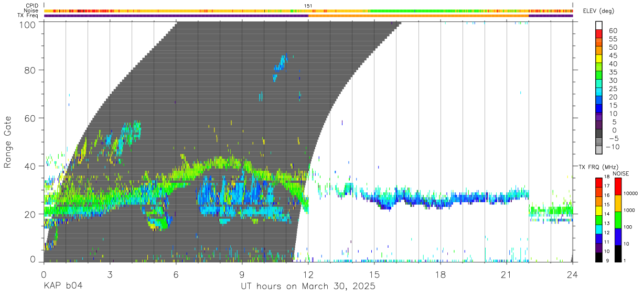
Task: Click the 12 hour mark on the UT axis
Action: (308, 274)
